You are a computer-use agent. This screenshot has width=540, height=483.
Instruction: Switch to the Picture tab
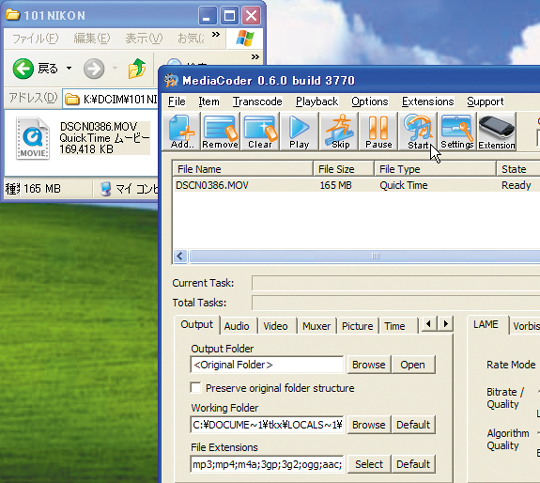click(357, 326)
